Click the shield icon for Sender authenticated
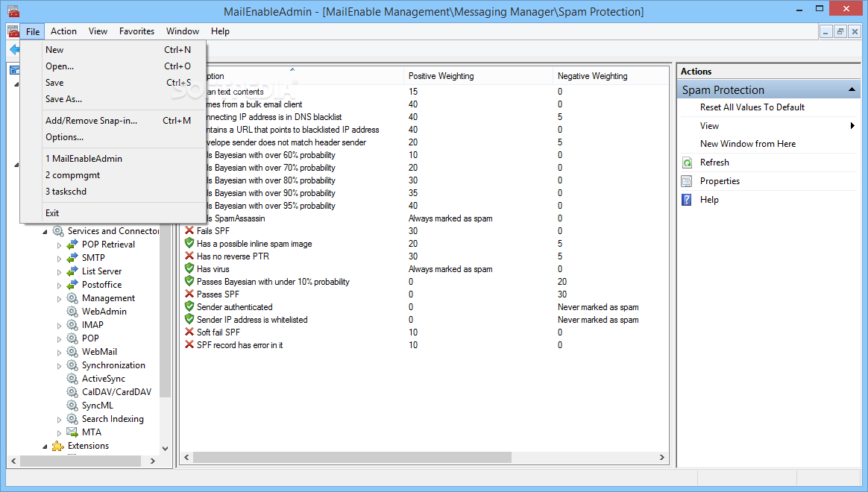 pyautogui.click(x=189, y=307)
